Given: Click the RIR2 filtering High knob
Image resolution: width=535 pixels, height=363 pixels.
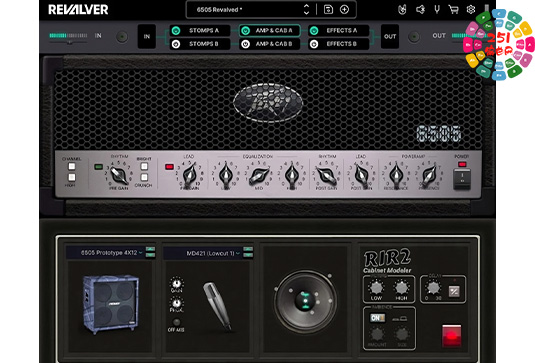Looking at the screenshot, I should pyautogui.click(x=402, y=288).
